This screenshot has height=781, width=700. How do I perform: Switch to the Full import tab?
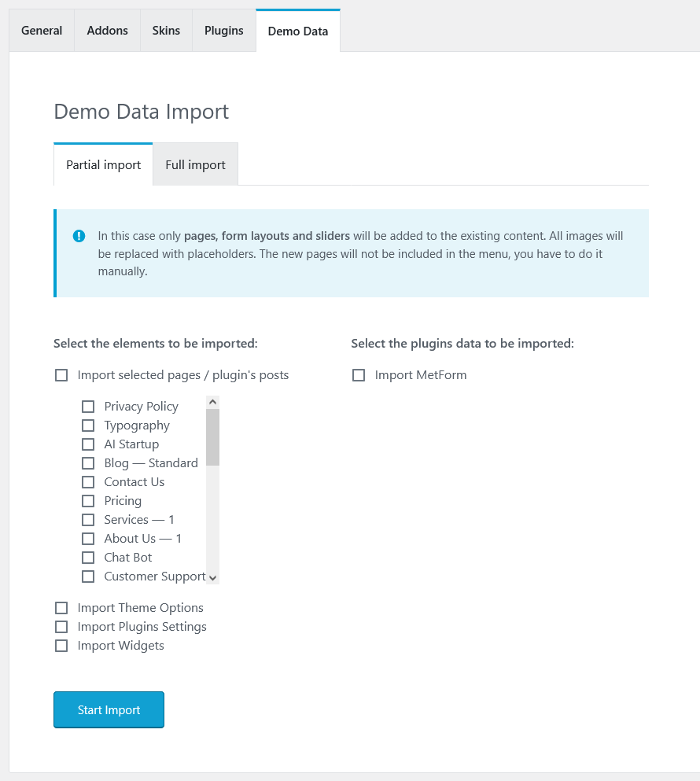[195, 164]
